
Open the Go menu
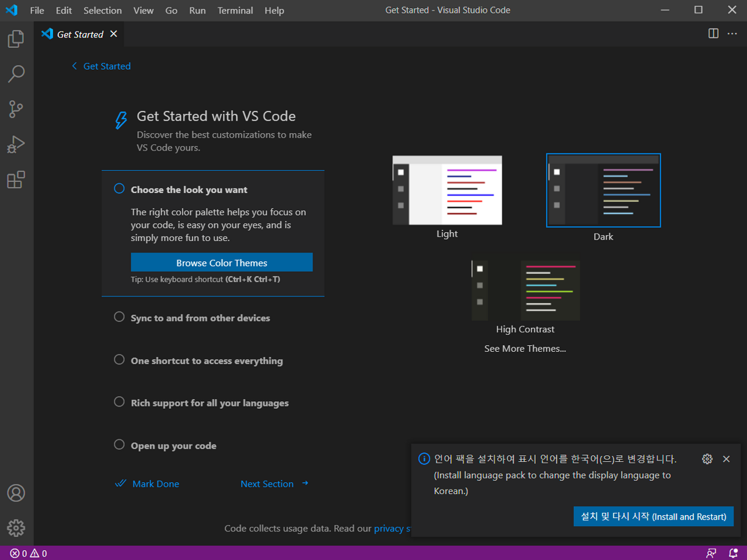pos(171,10)
